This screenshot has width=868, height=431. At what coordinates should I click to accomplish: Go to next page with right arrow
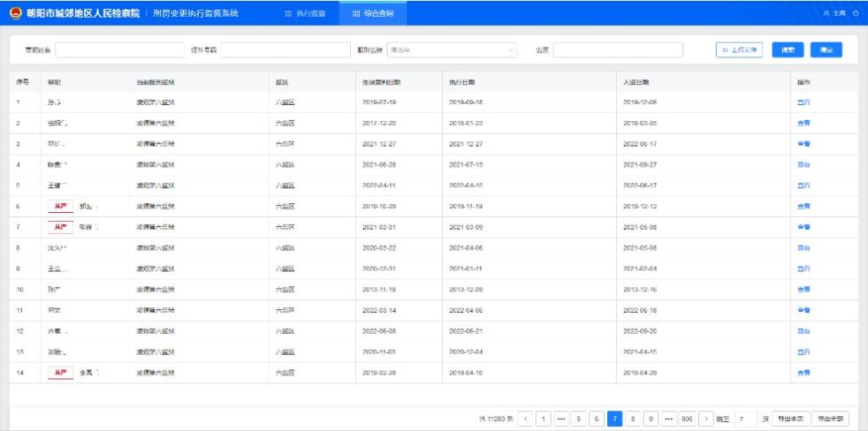click(x=706, y=418)
